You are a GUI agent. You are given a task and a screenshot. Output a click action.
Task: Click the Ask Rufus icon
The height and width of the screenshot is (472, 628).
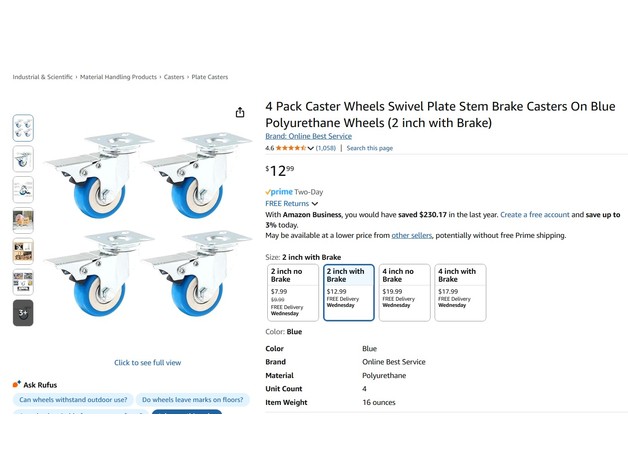point(17,384)
